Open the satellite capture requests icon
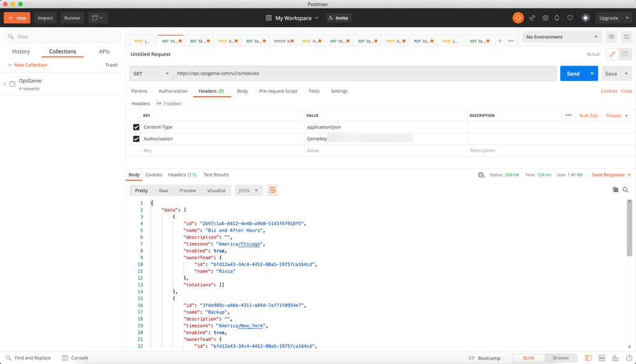Viewport: 636px width, 364px height. point(532,18)
